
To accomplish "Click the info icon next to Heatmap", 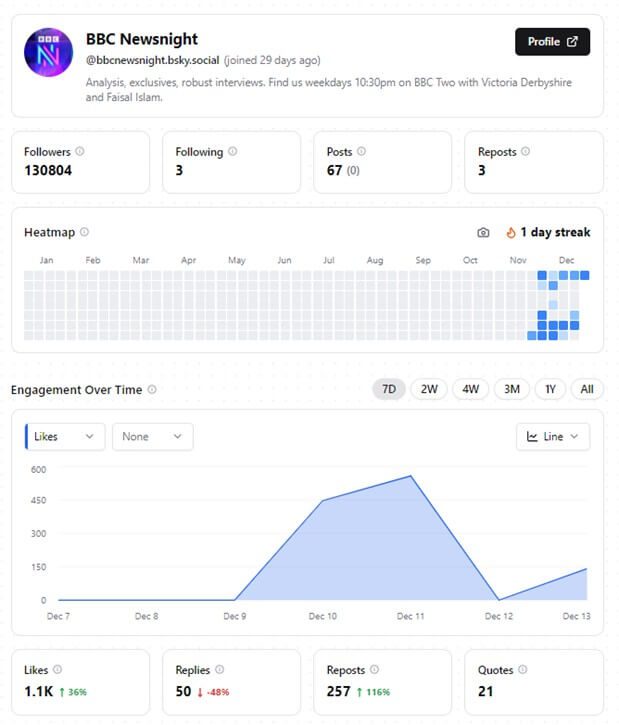I will 84,232.
